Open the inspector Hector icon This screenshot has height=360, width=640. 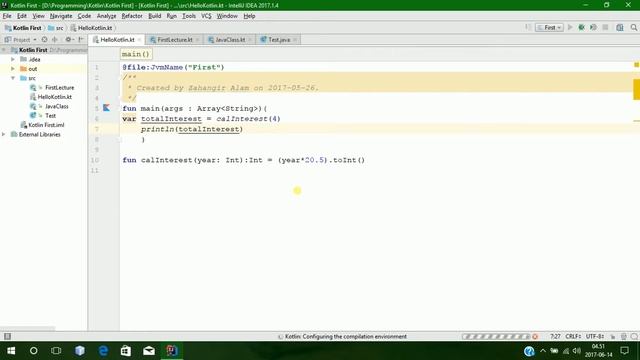click(x=623, y=336)
